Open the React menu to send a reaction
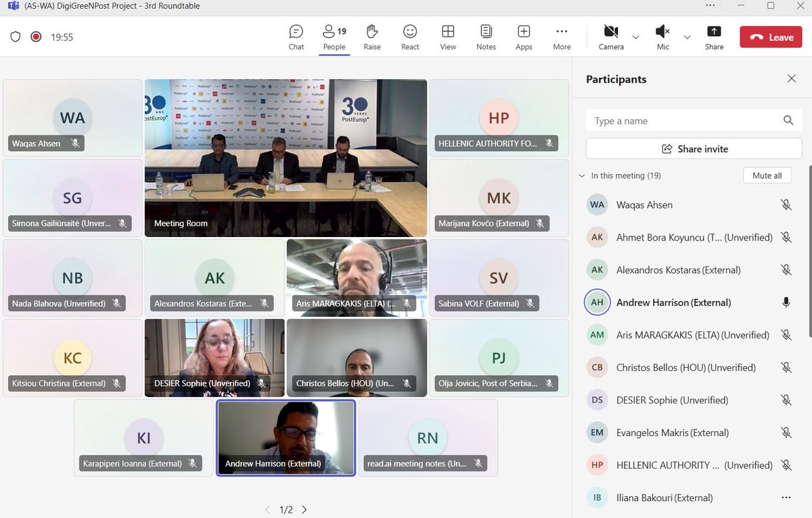812x518 pixels. 409,37
